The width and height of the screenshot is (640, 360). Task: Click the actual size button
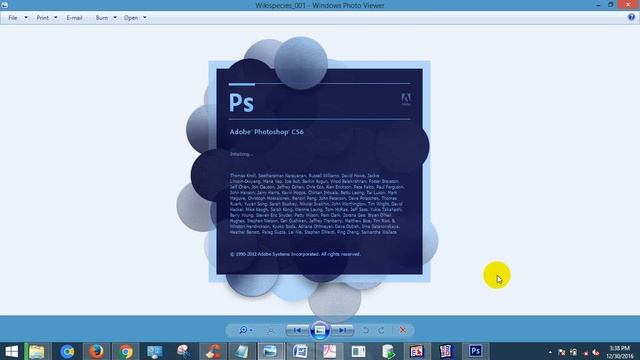tap(271, 330)
